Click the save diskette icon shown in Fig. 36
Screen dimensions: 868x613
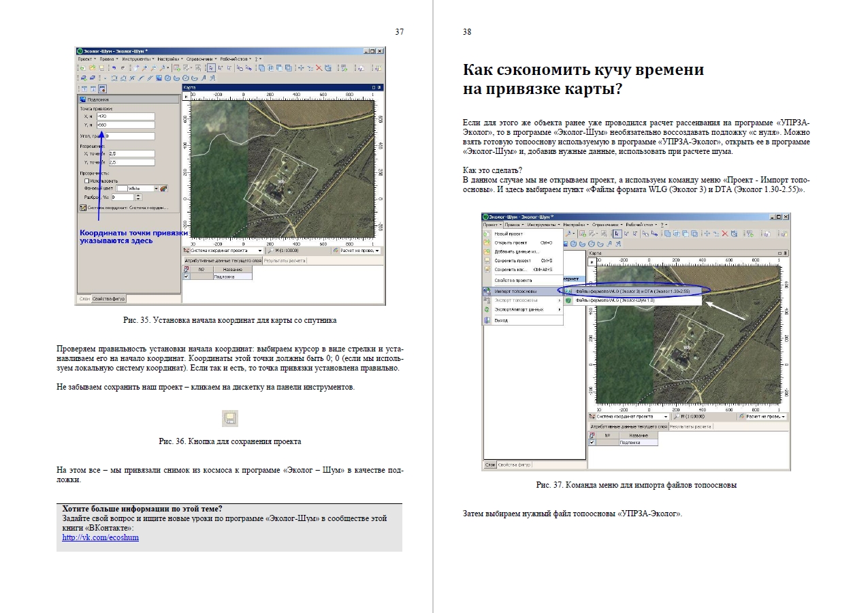coord(230,418)
